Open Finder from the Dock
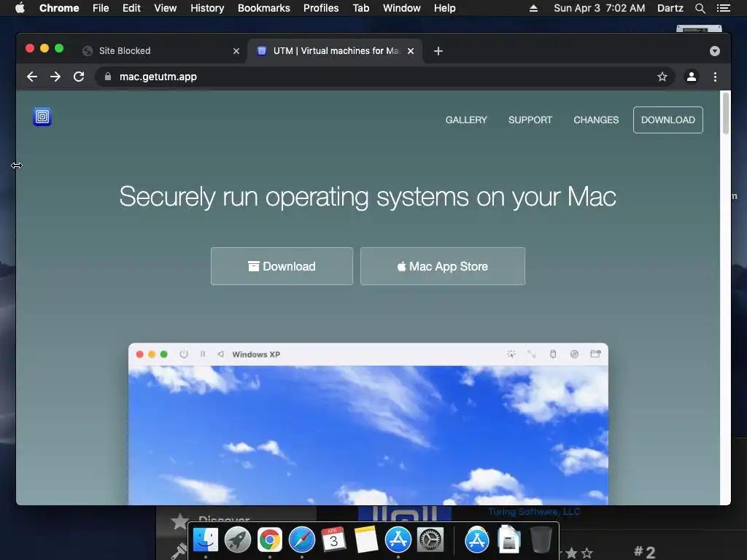The image size is (747, 560). (205, 540)
